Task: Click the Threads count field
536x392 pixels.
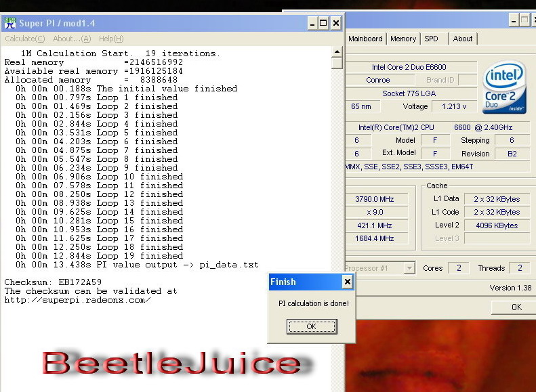Action: tap(520, 268)
